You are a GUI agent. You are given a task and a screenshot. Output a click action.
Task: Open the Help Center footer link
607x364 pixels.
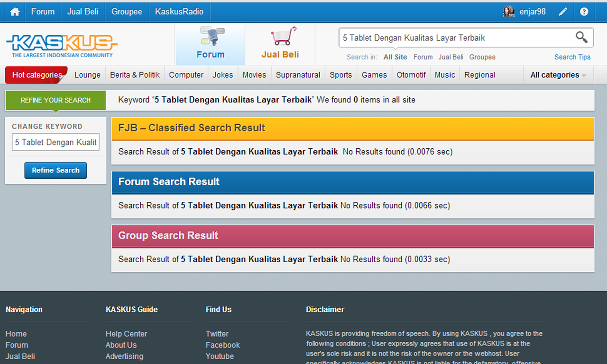126,334
